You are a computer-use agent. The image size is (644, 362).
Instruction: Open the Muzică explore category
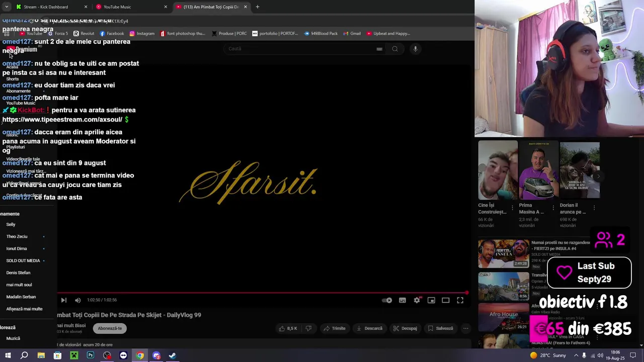coord(13,338)
